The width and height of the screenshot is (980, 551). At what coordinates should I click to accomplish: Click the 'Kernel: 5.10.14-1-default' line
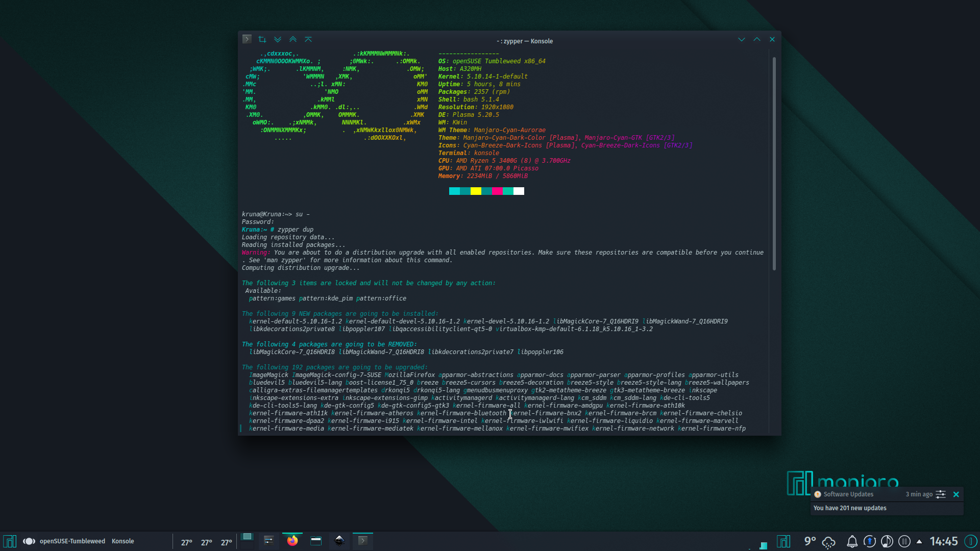[483, 77]
